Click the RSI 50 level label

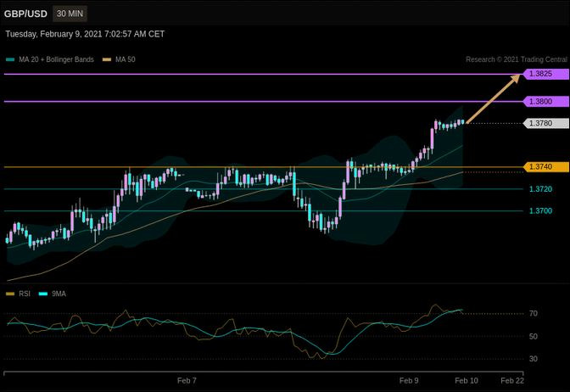click(534, 337)
